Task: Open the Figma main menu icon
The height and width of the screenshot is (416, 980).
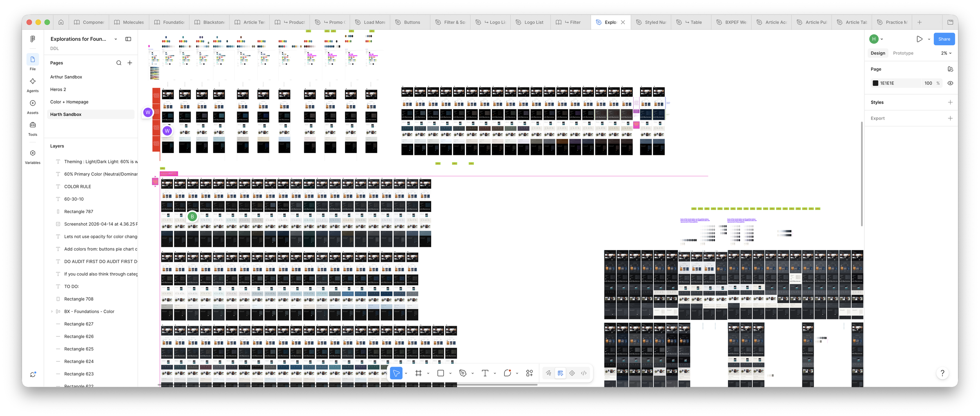Action: [x=33, y=39]
